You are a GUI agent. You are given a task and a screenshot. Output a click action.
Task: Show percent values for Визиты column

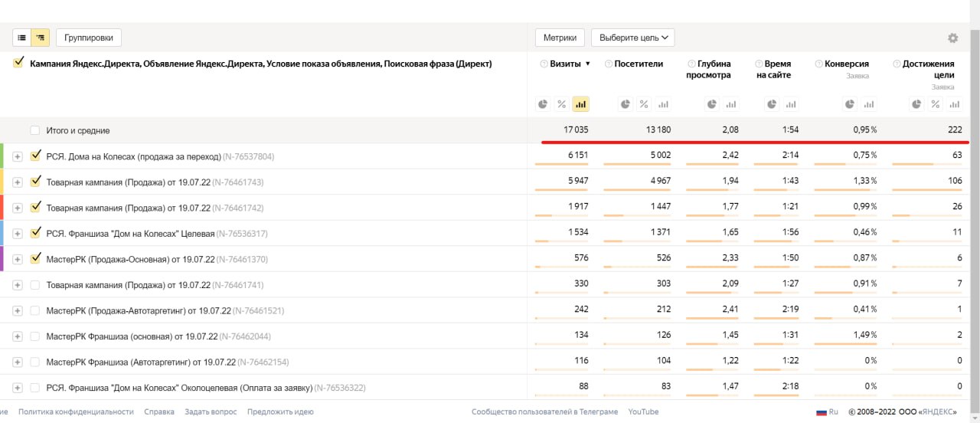click(561, 104)
